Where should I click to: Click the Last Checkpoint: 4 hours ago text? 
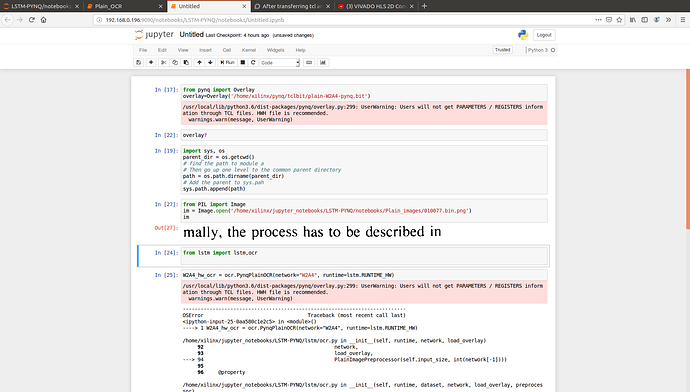click(x=237, y=35)
